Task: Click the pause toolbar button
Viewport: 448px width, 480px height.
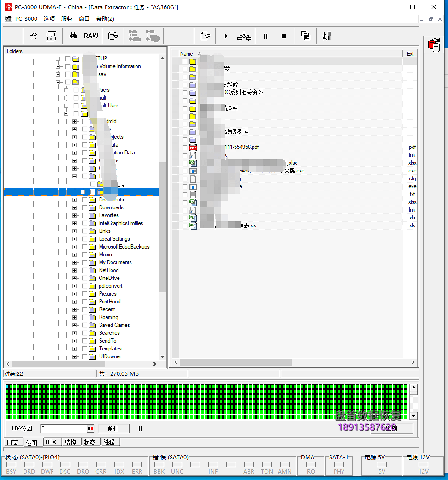Action: point(265,36)
